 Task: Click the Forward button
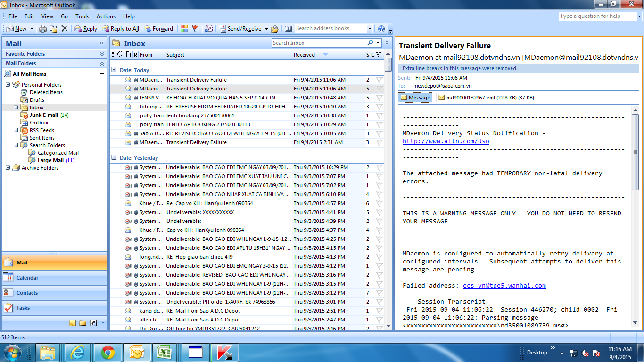pyautogui.click(x=158, y=29)
